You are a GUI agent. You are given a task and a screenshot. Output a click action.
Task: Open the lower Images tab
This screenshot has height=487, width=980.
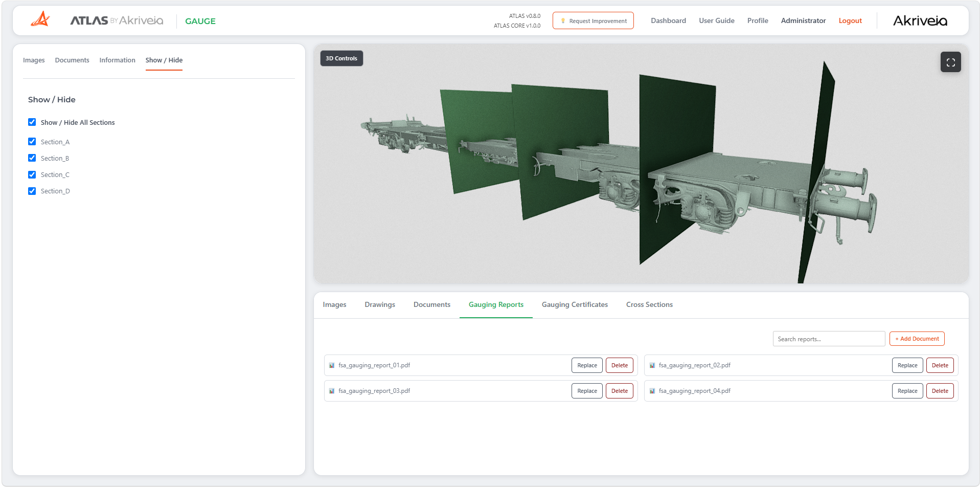pyautogui.click(x=334, y=304)
